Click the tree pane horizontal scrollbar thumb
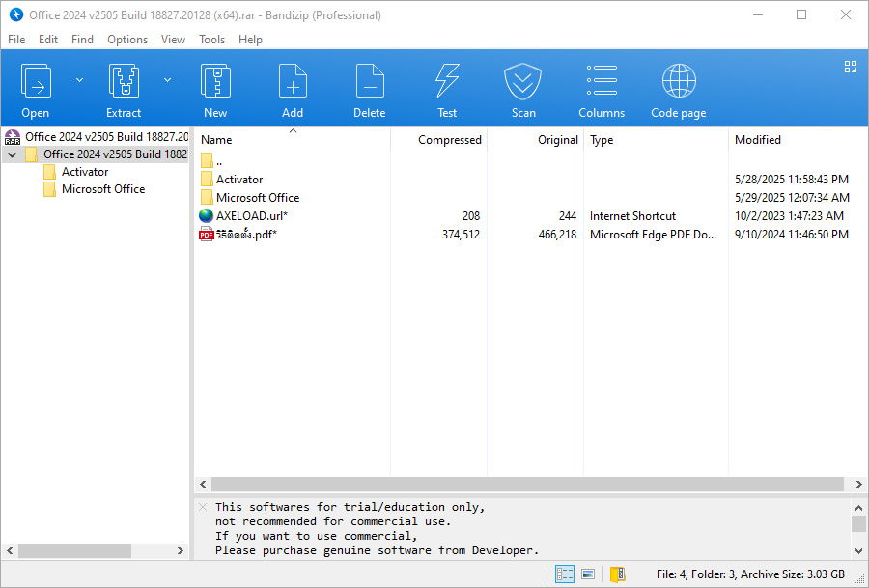 74,551
